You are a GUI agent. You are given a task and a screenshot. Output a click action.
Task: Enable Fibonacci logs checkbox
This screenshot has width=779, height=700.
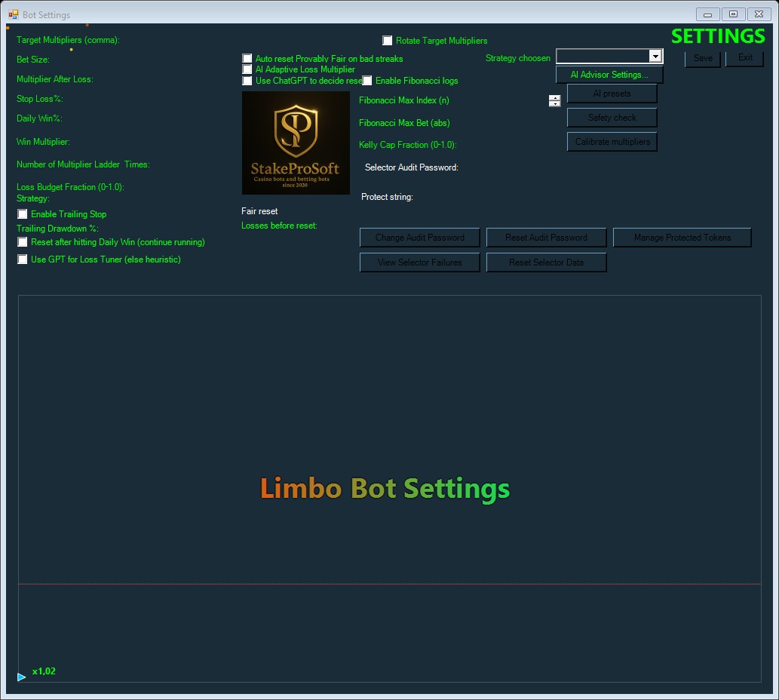pyautogui.click(x=366, y=81)
